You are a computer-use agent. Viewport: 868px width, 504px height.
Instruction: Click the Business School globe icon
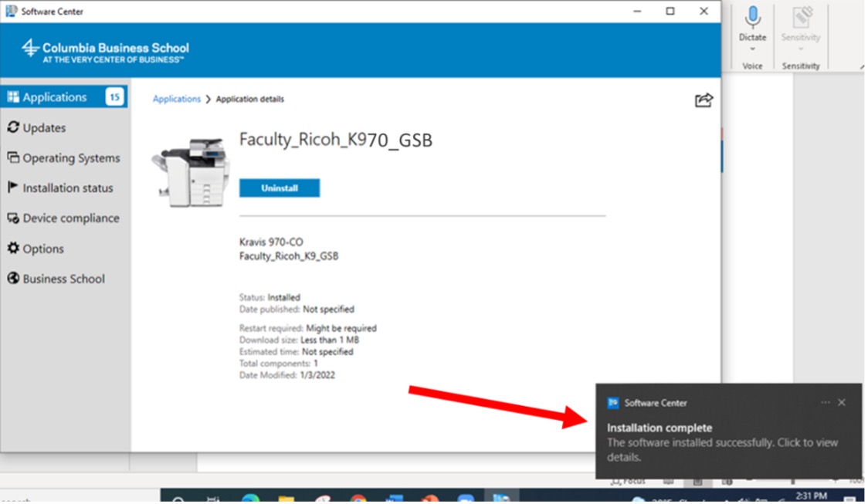coord(12,279)
